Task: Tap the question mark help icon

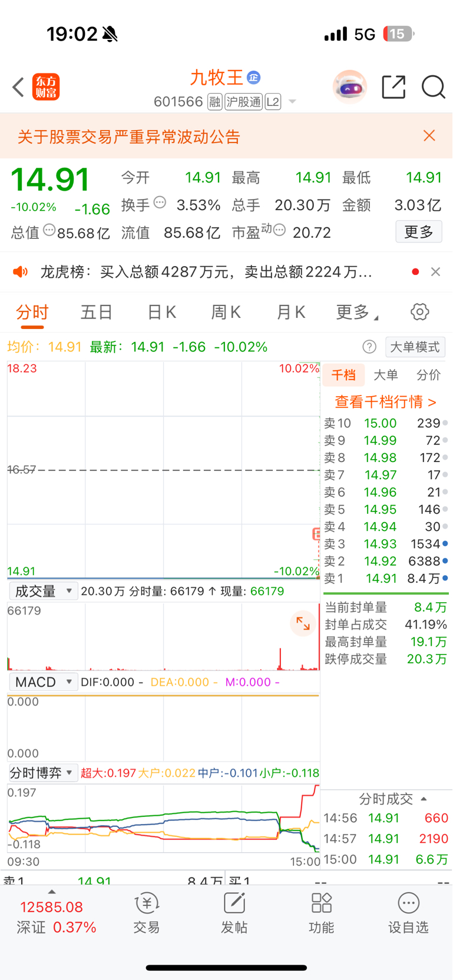Action: coord(369,347)
